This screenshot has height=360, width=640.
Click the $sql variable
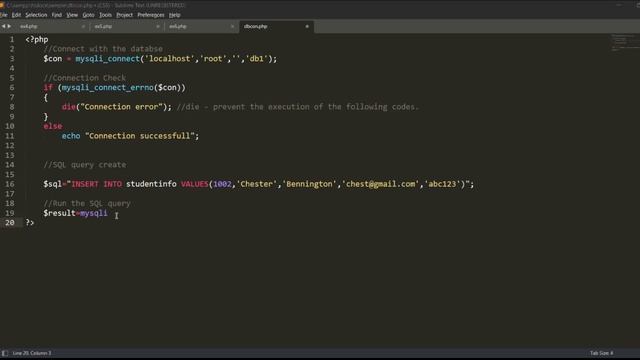53,184
